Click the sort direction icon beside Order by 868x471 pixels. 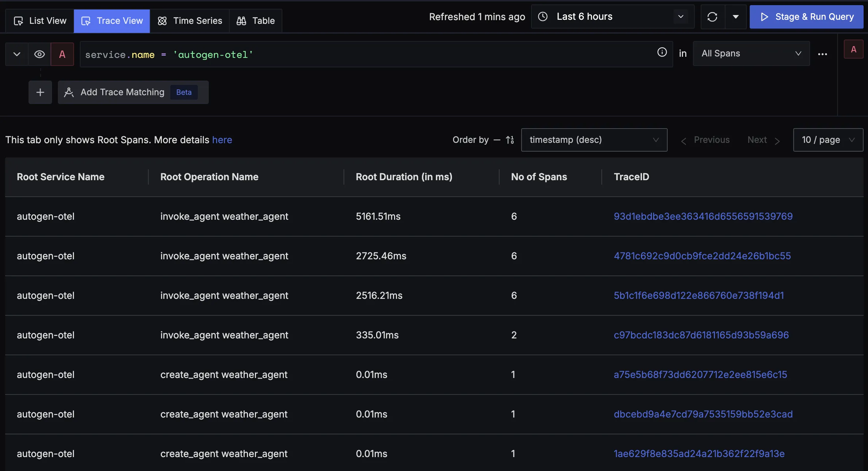pos(510,140)
